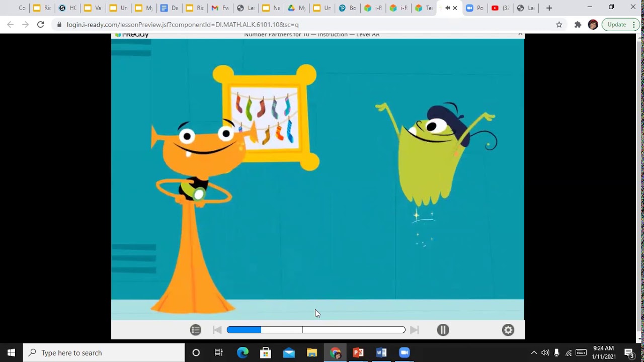The width and height of the screenshot is (644, 362).
Task: Switch to the Va tab
Action: 93,8
